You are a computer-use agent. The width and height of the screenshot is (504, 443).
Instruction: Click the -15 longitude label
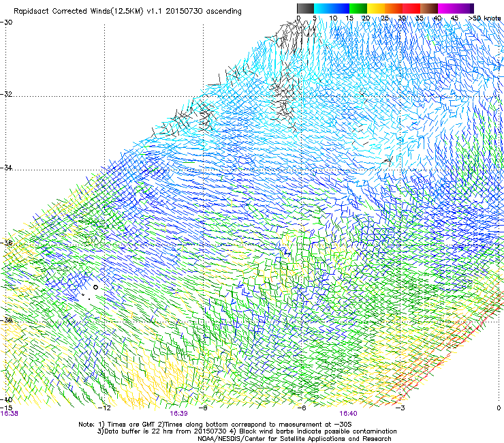point(6,408)
